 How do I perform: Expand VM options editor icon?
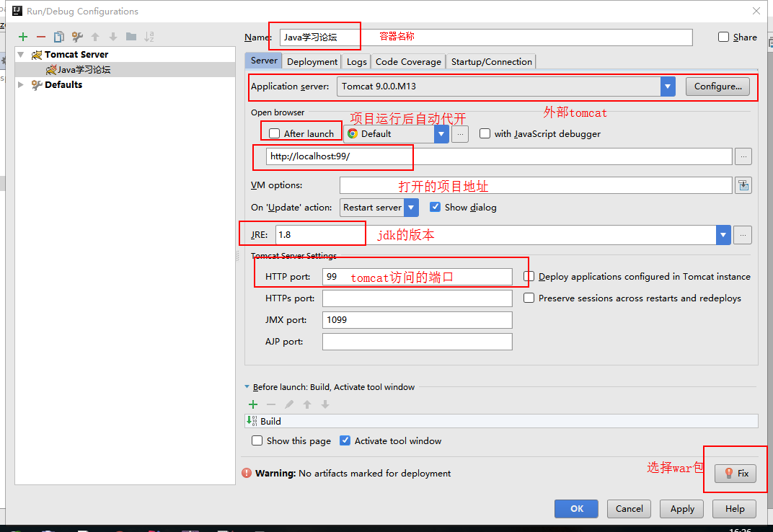click(x=743, y=185)
